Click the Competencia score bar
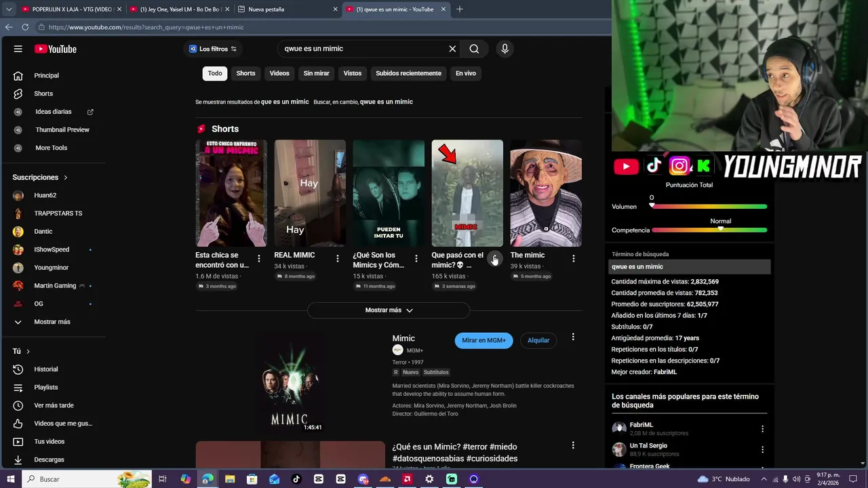Screen dimensions: 868x488 point(709,230)
